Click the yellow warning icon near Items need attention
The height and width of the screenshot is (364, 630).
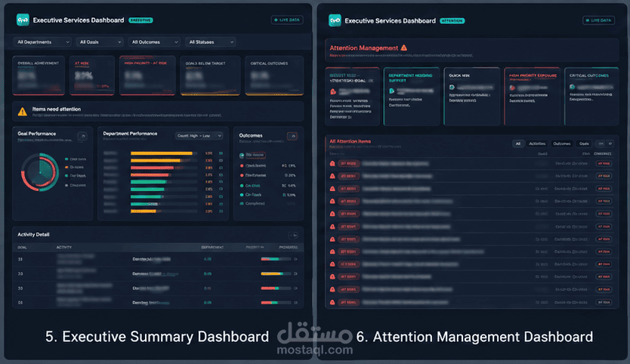pos(23,112)
